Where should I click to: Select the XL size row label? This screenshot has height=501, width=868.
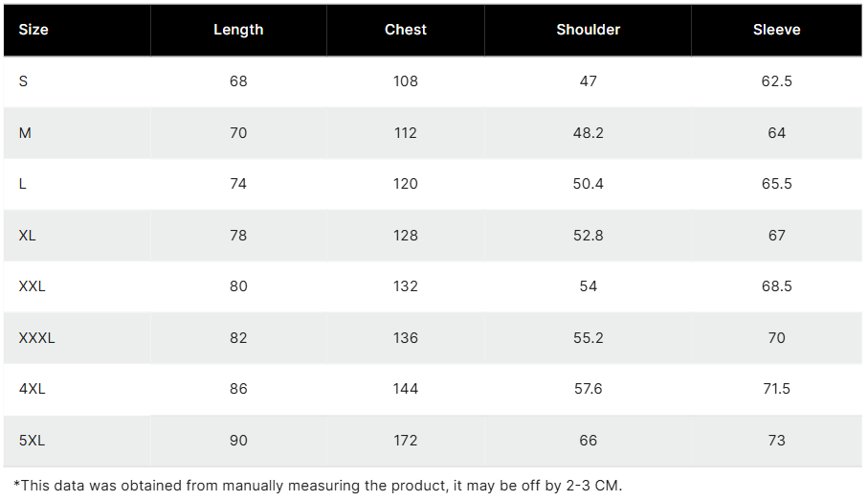point(28,236)
